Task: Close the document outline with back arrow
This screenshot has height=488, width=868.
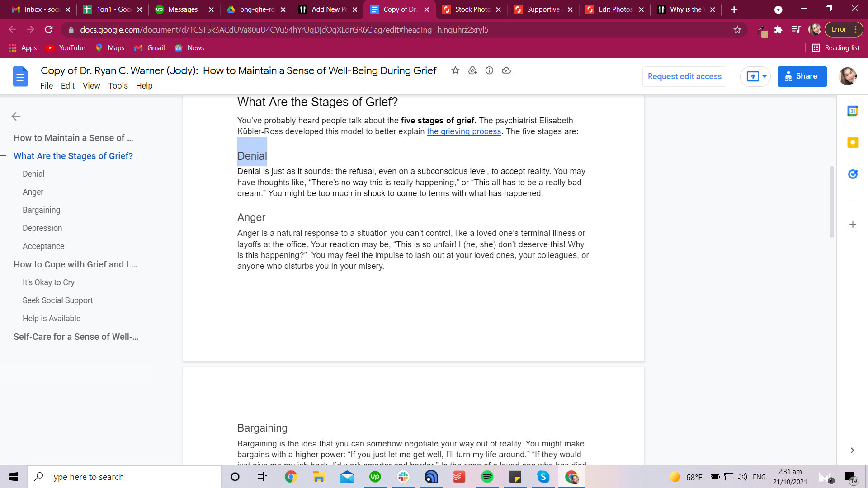Action: point(16,117)
